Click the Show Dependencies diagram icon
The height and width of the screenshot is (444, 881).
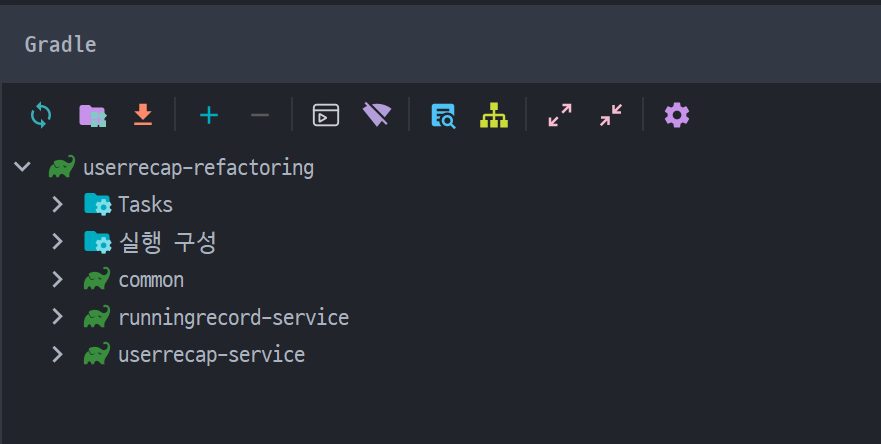coord(493,115)
